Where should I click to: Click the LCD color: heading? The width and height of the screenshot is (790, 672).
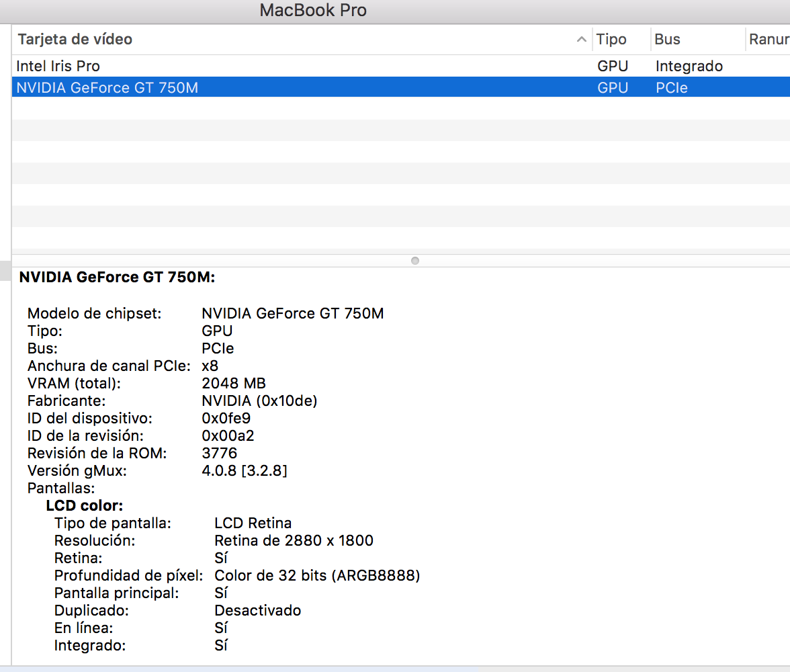click(85, 505)
